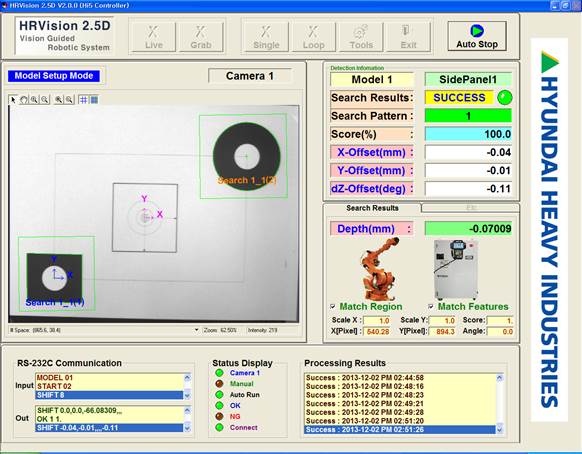Run a Single search

266,37
